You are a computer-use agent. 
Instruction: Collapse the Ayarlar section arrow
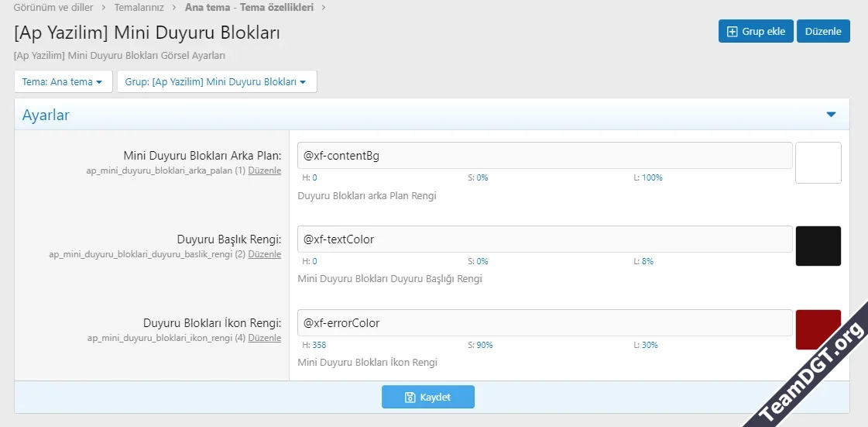(x=831, y=115)
